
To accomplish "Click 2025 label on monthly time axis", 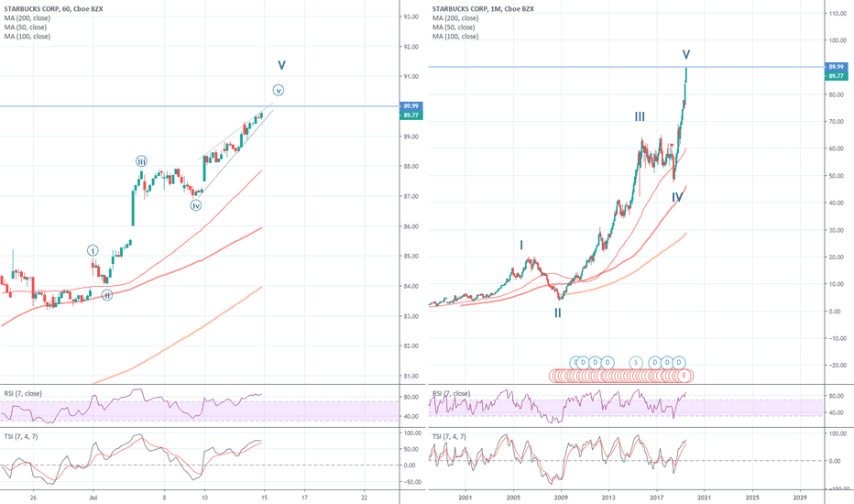I will pos(752,498).
